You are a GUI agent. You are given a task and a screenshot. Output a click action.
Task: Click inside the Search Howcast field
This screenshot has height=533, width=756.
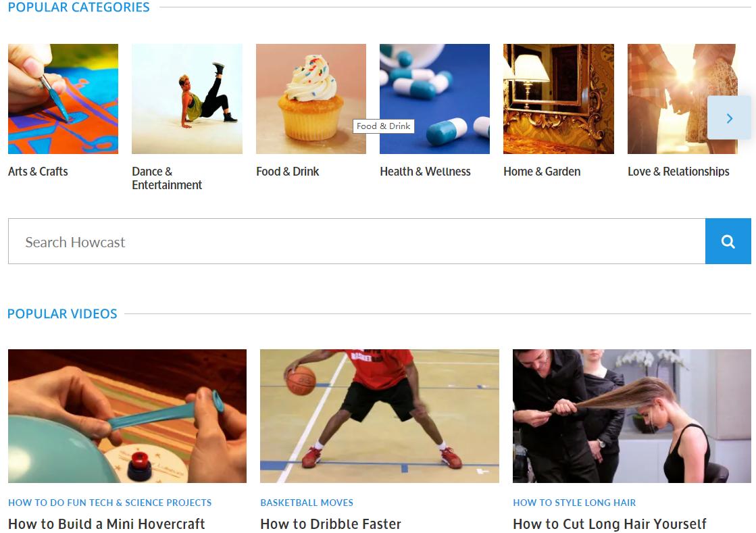(357, 241)
